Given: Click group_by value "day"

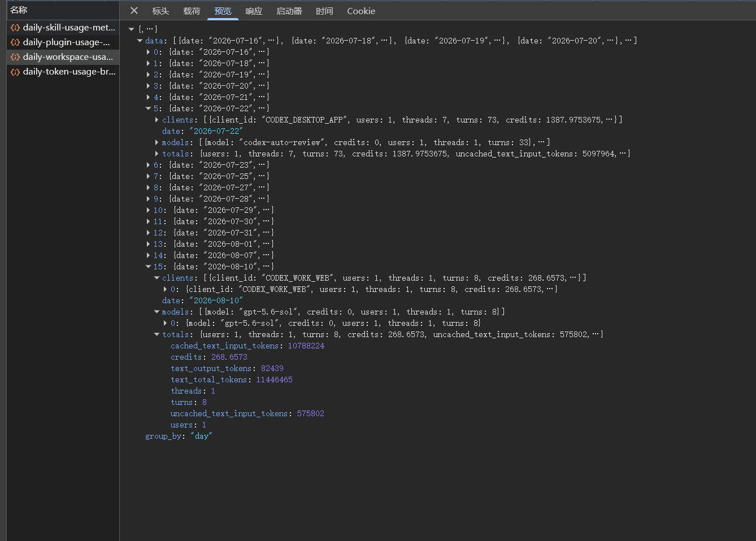Looking at the screenshot, I should point(201,436).
